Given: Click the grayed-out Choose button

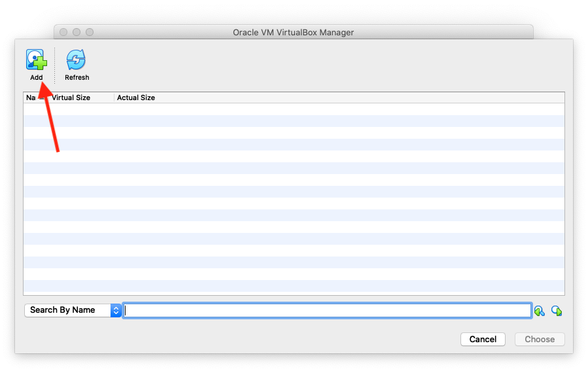Looking at the screenshot, I should coord(540,339).
